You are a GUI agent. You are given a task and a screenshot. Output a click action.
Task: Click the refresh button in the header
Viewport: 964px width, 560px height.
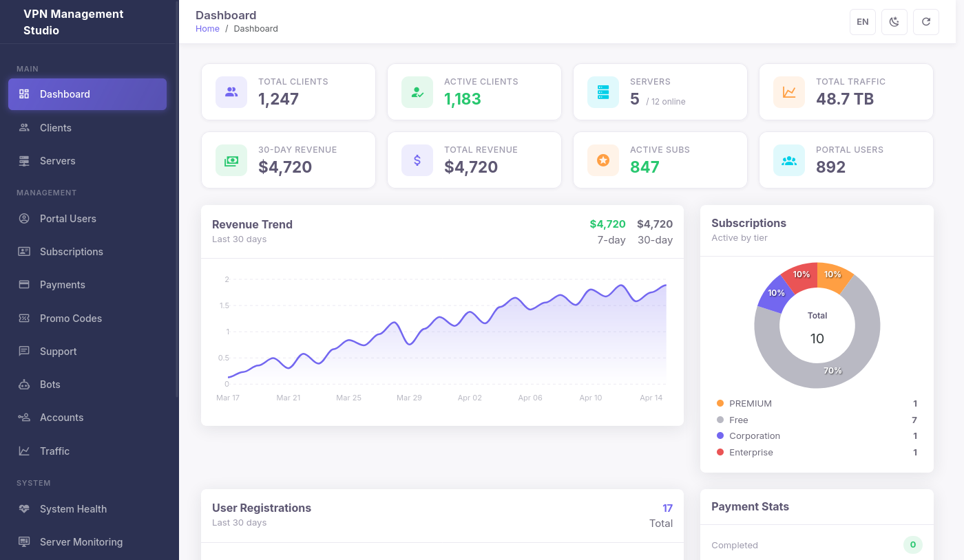(x=925, y=21)
